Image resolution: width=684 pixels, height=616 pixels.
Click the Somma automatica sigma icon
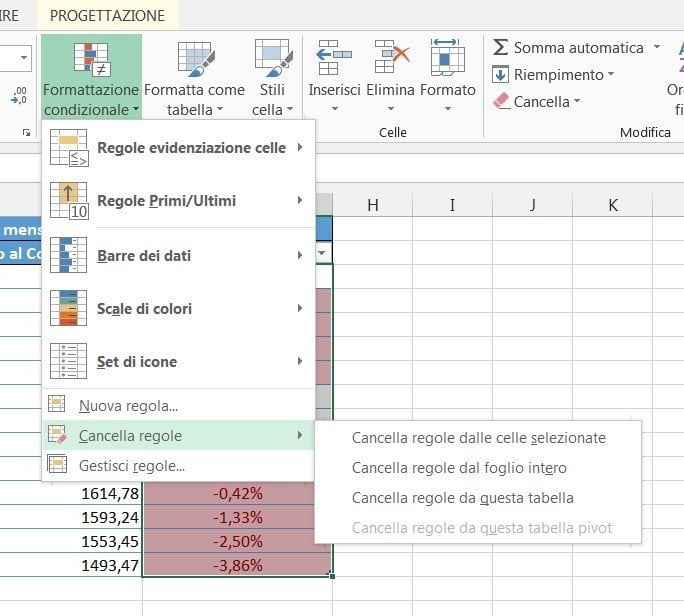(x=500, y=47)
